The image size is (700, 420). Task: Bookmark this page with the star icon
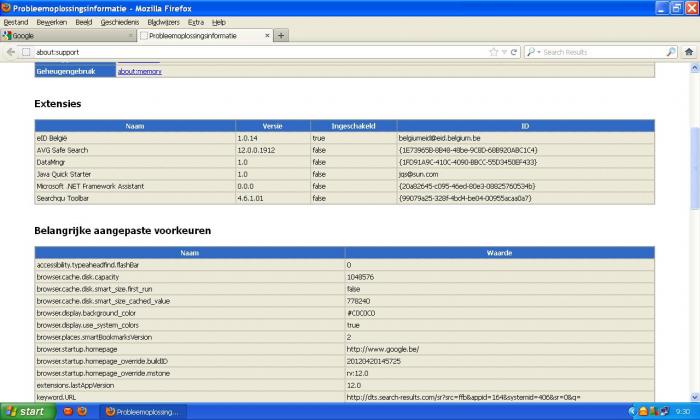(x=493, y=52)
